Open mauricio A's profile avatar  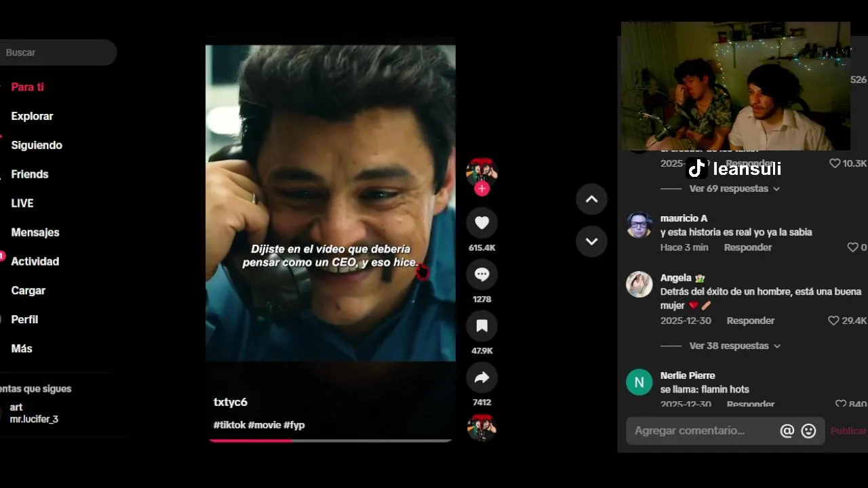tap(639, 225)
